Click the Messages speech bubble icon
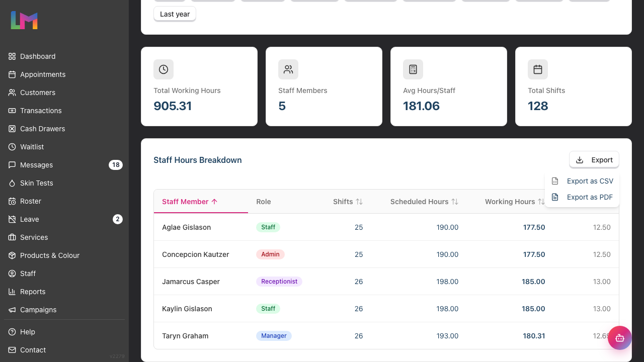 12,165
